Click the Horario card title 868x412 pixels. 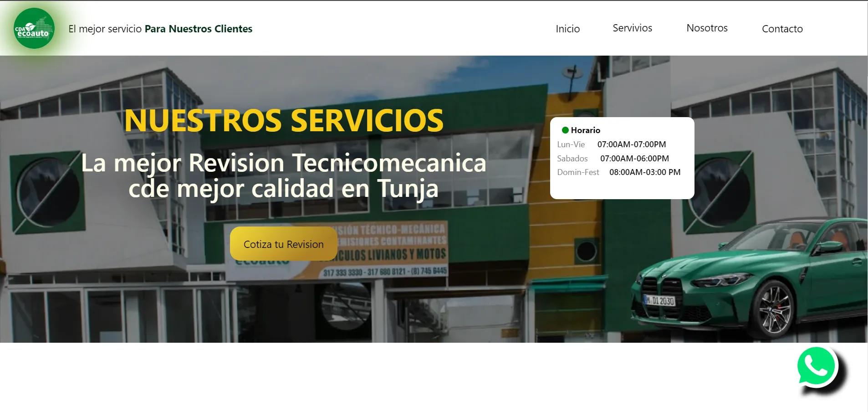585,130
